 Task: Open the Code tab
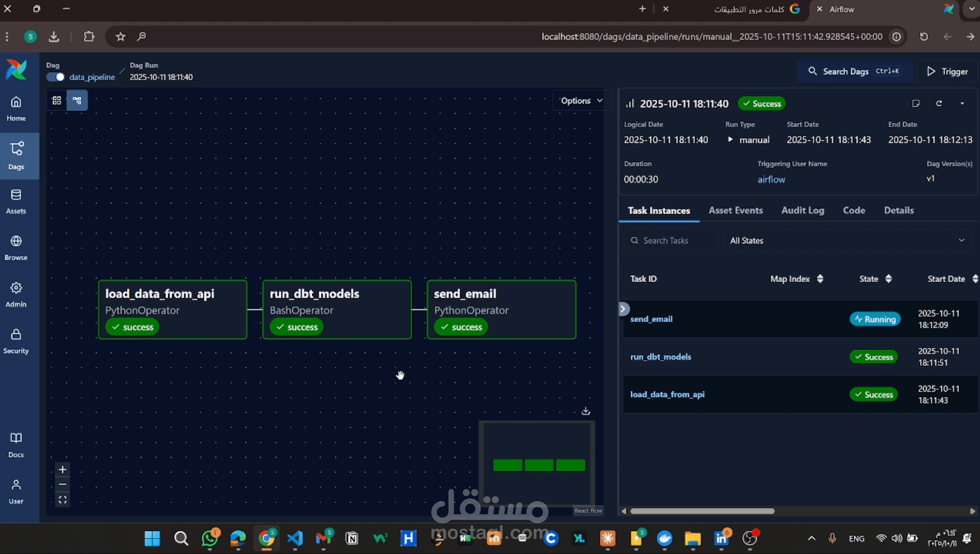(x=854, y=210)
